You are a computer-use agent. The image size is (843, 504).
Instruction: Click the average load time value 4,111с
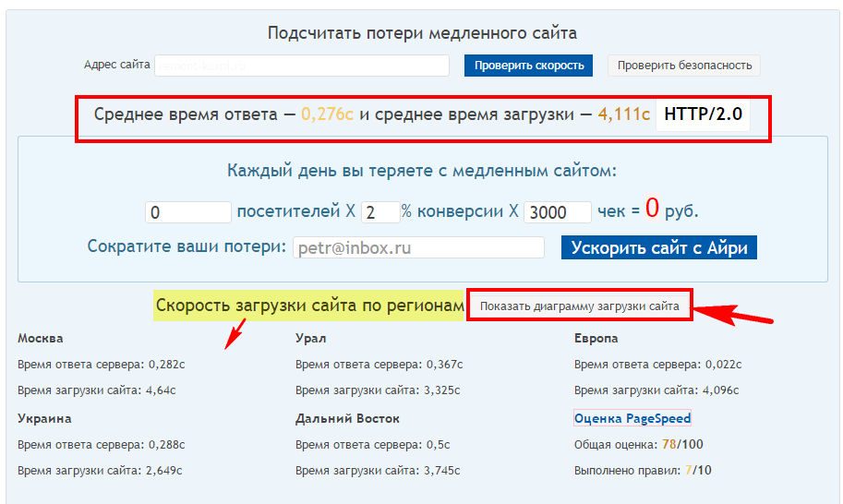coord(623,114)
